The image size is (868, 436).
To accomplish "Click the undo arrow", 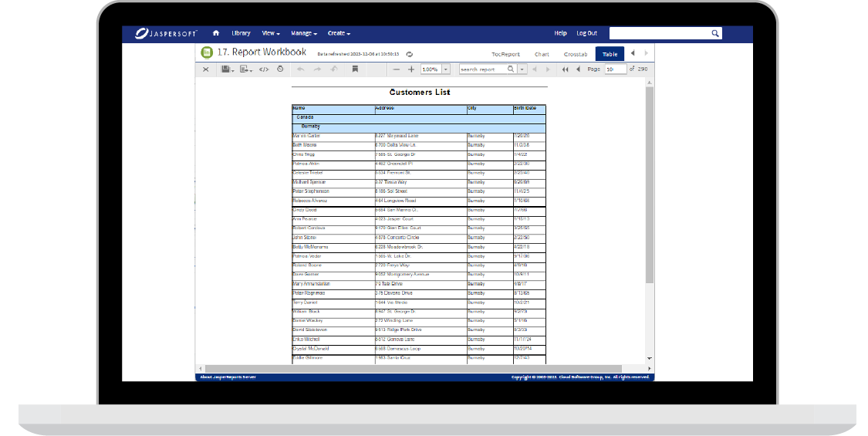I will pos(301,69).
